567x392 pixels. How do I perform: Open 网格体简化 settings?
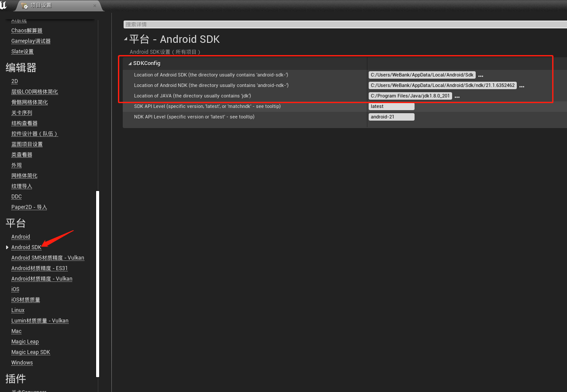[x=24, y=176]
